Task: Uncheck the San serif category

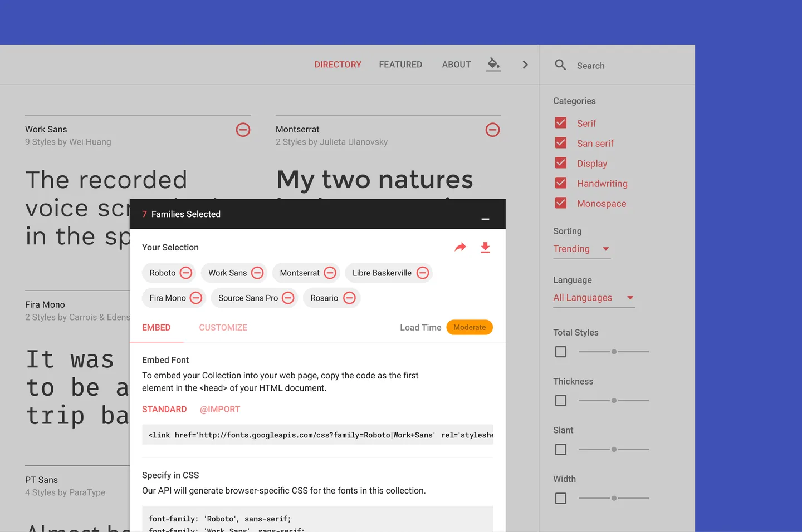Action: pyautogui.click(x=561, y=143)
